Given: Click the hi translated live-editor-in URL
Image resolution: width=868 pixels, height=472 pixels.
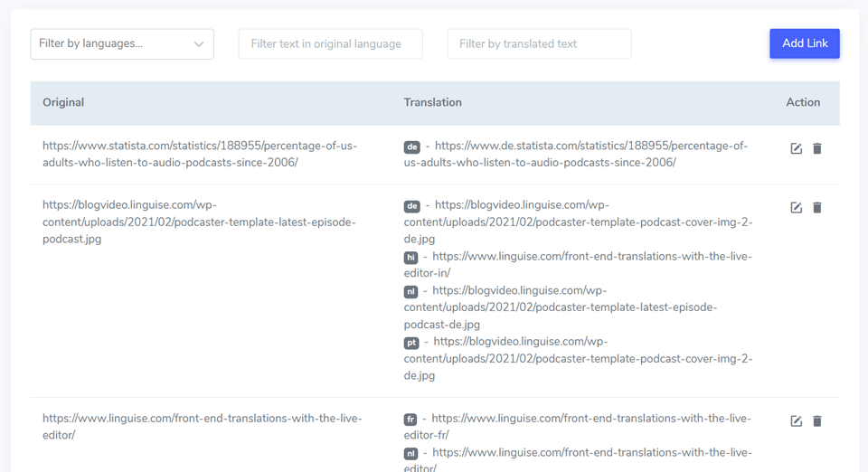Looking at the screenshot, I should click(x=578, y=265).
